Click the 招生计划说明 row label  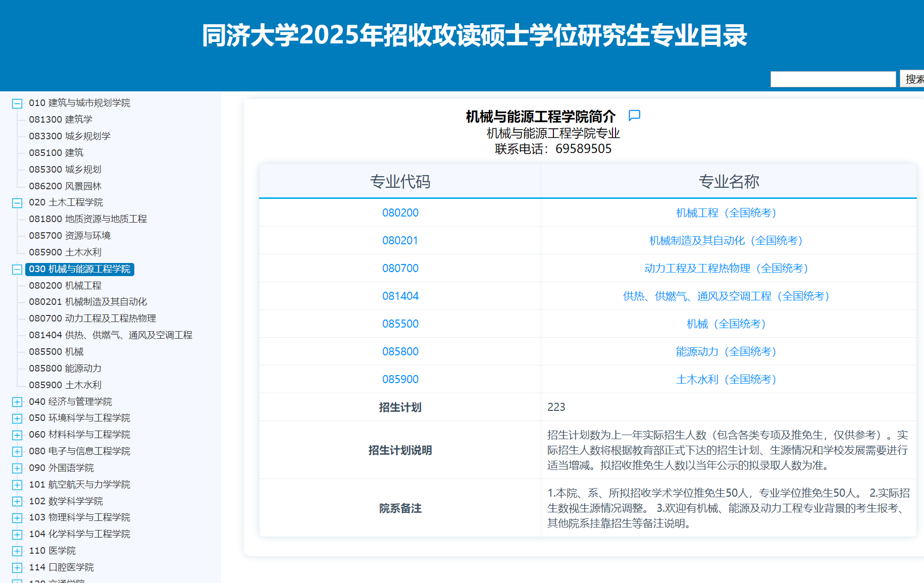point(400,450)
